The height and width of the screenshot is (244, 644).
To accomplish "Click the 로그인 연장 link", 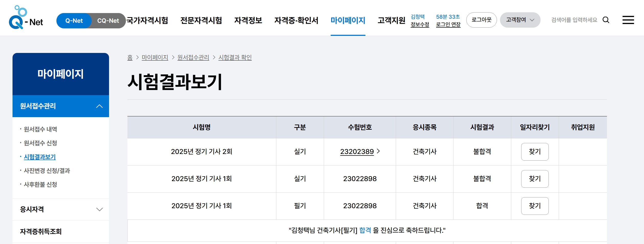I will (448, 25).
